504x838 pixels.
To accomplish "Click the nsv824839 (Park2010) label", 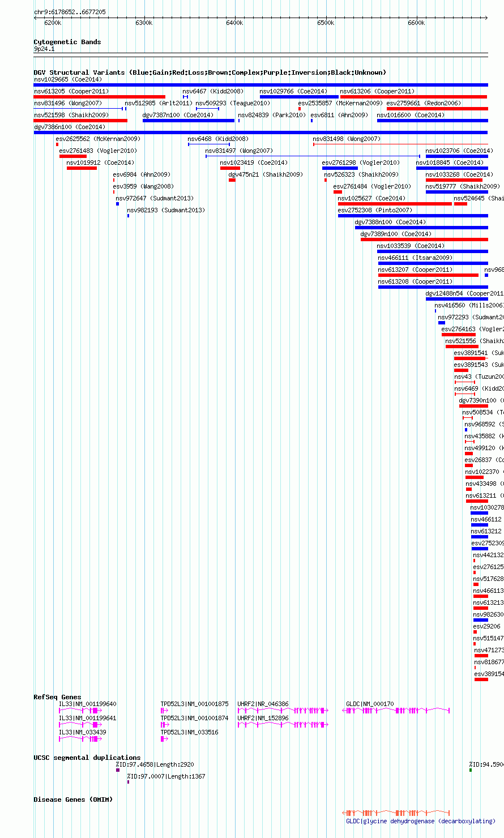I will (272, 115).
